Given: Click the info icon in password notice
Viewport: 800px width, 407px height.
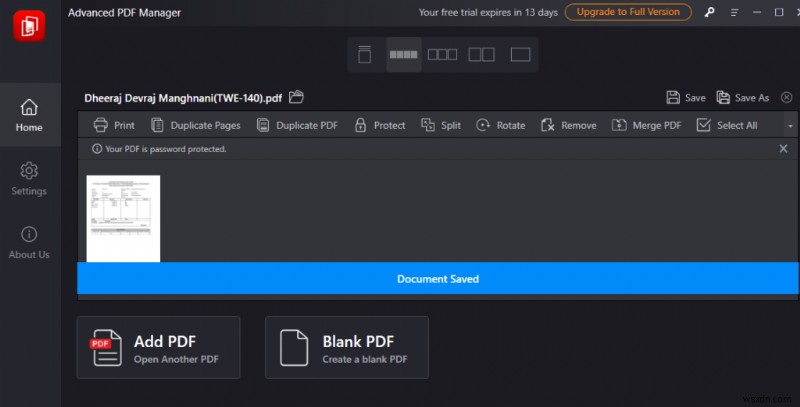Looking at the screenshot, I should click(96, 148).
